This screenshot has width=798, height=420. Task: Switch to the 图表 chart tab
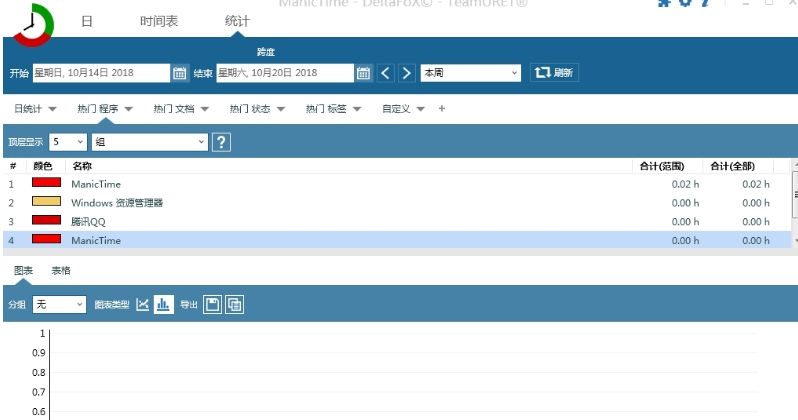[23, 270]
